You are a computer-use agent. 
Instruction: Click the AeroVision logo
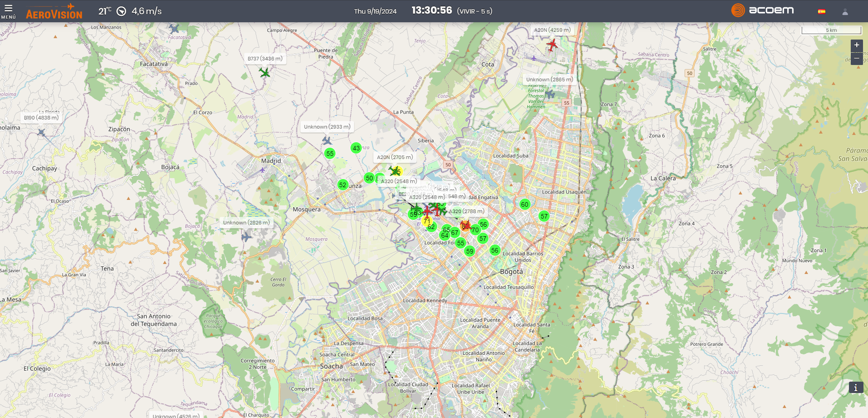tap(54, 12)
